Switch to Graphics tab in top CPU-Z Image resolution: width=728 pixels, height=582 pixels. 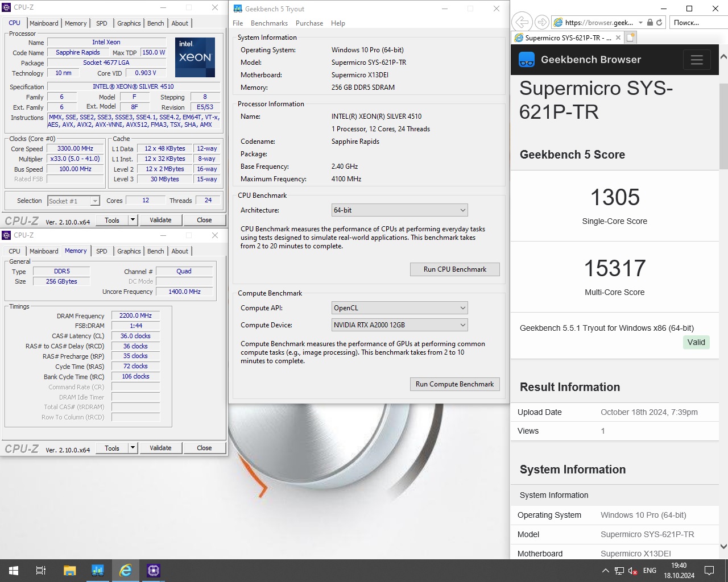coord(129,23)
